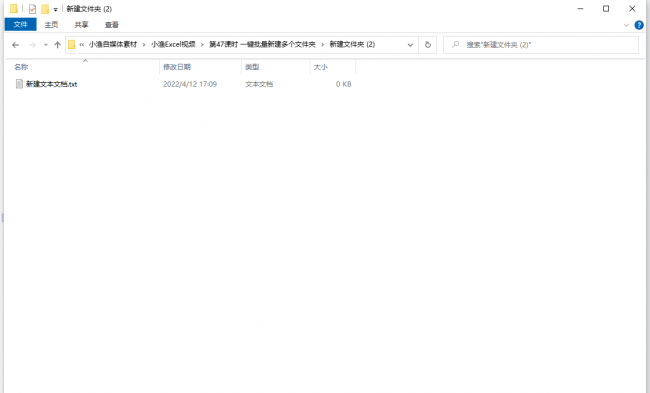Open the 共享 ribbon tab
The width and height of the screenshot is (650, 393).
point(81,25)
